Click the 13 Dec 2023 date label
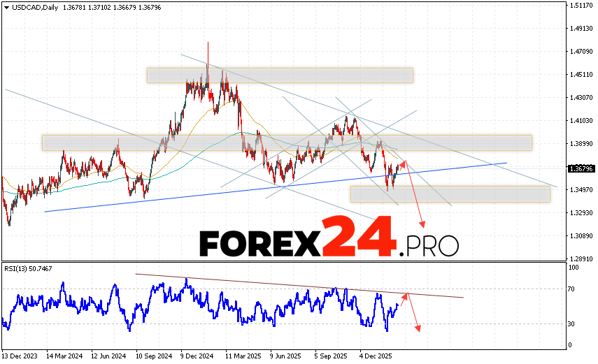 [x=18, y=356]
